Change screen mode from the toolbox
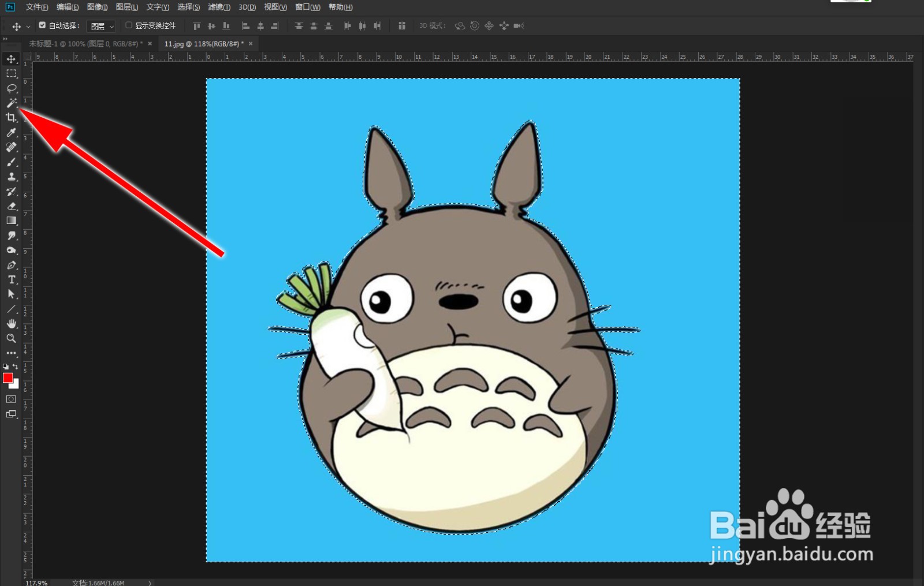 click(x=11, y=414)
